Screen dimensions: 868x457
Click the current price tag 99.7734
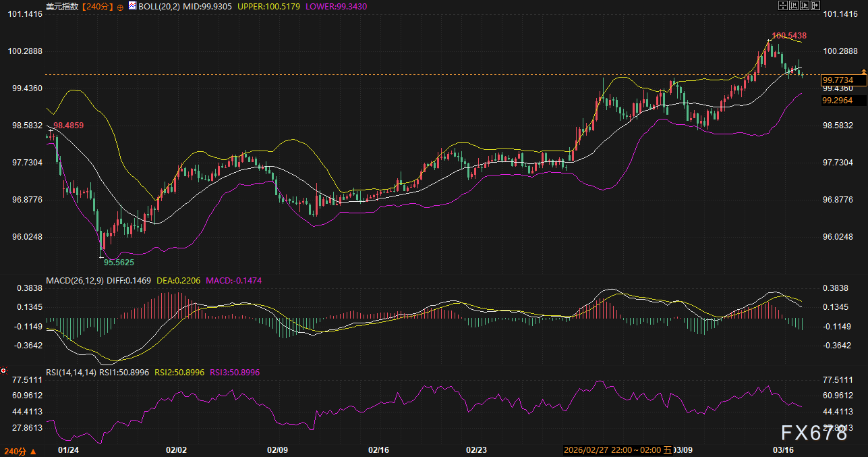coord(837,80)
